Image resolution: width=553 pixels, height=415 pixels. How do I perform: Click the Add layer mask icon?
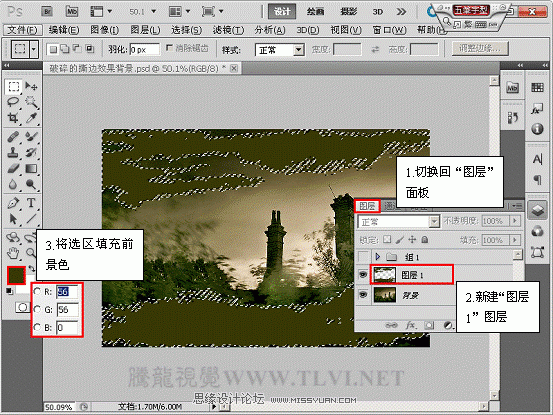pos(429,325)
